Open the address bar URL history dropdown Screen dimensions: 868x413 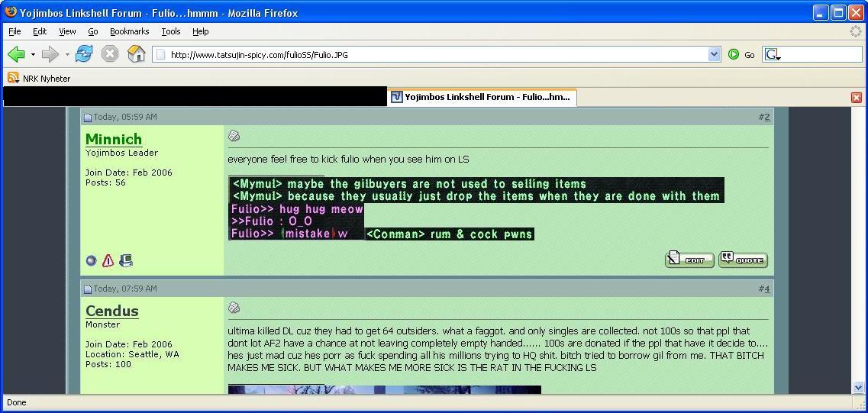point(714,54)
